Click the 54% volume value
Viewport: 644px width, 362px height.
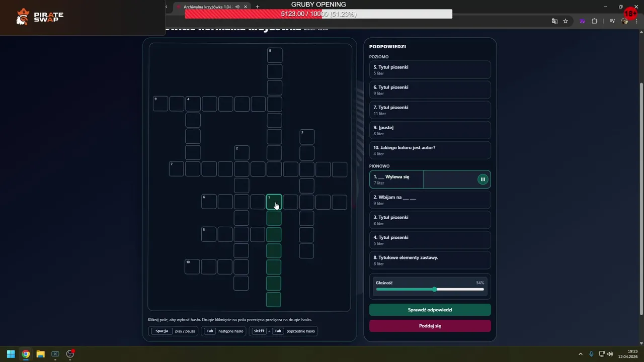pyautogui.click(x=480, y=283)
